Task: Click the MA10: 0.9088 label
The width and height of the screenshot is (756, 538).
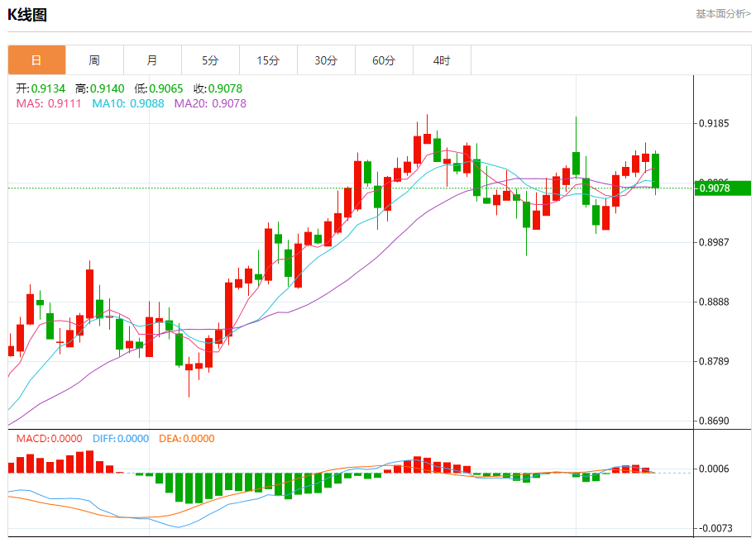Action: click(128, 103)
